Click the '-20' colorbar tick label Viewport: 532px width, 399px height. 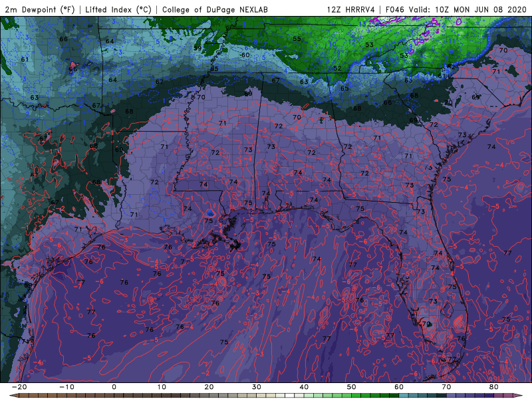pos(19,387)
